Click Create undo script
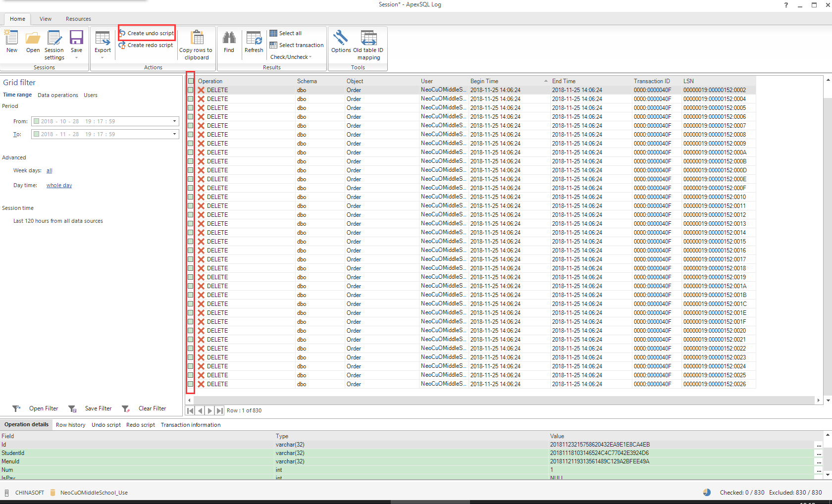The height and width of the screenshot is (504, 832). pyautogui.click(x=148, y=33)
